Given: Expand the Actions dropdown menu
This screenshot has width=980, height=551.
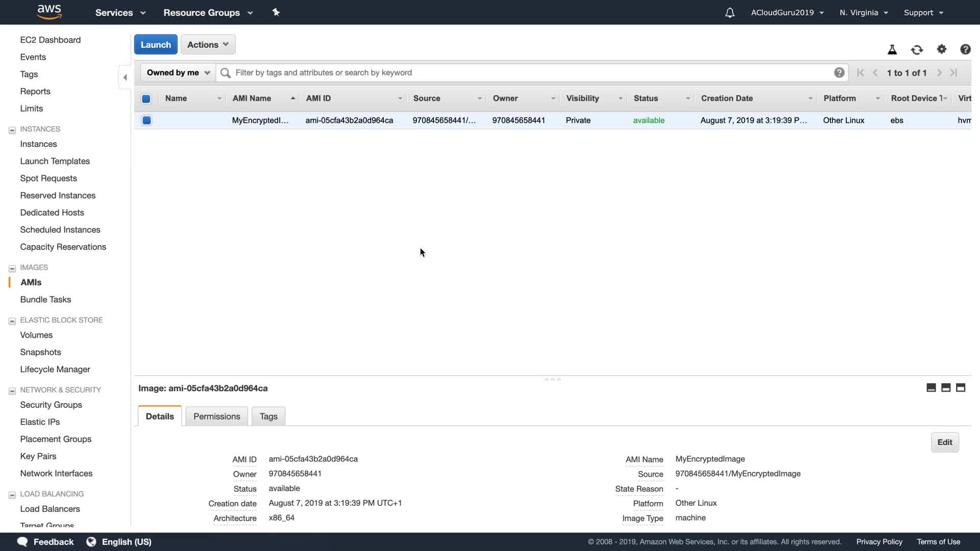Looking at the screenshot, I should [x=208, y=44].
